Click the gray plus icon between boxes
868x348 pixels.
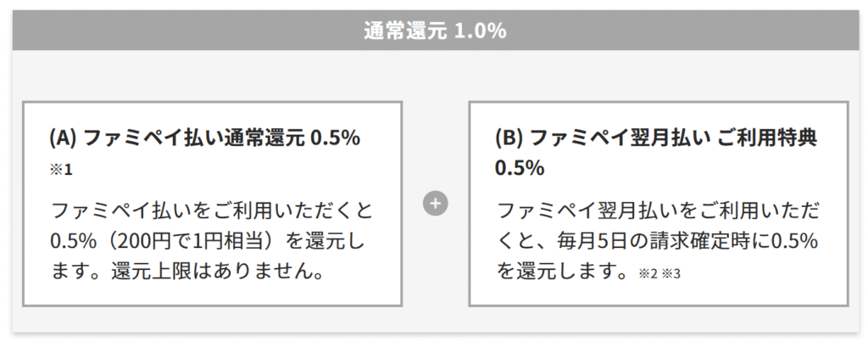point(435,204)
